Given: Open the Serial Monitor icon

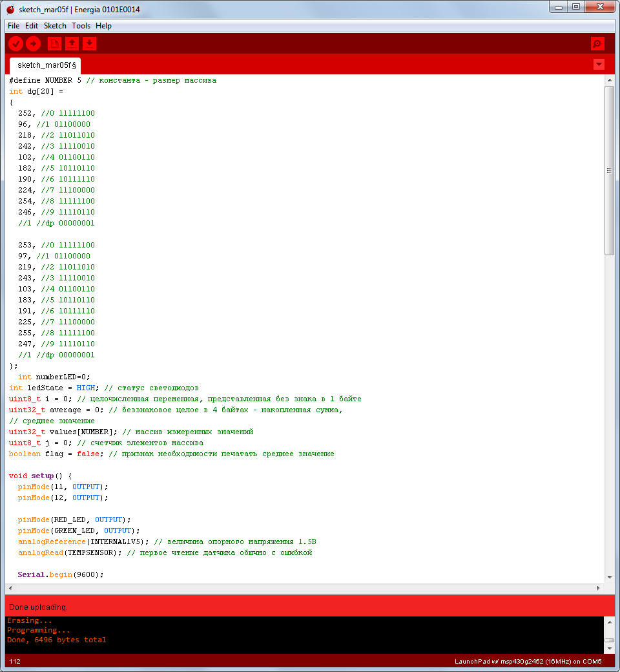Looking at the screenshot, I should pos(597,43).
